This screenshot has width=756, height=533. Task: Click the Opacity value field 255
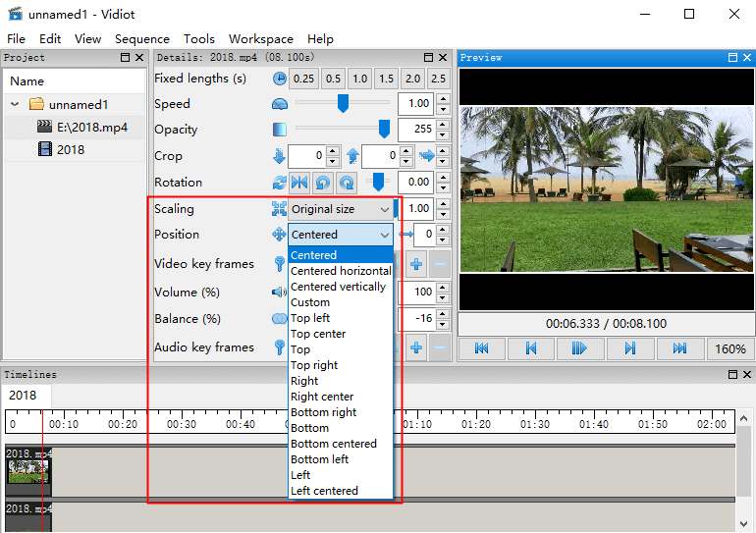click(416, 129)
